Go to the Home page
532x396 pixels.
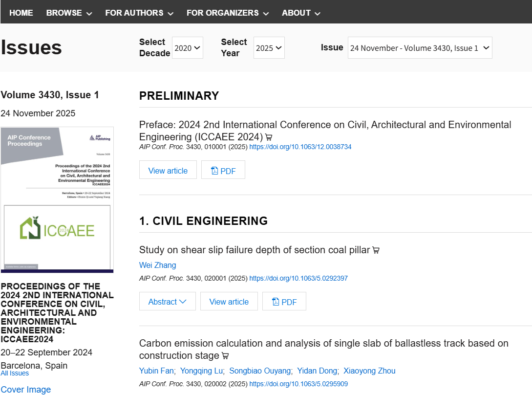(x=21, y=13)
